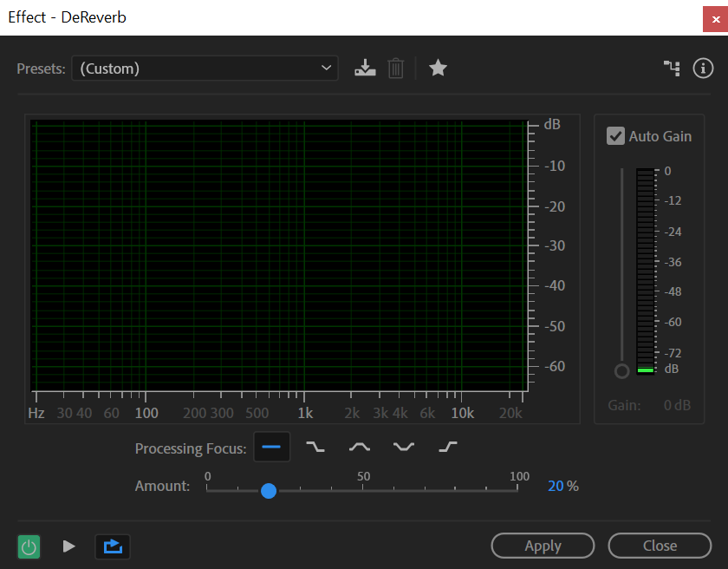Click the Presets label
728x569 pixels.
click(41, 69)
